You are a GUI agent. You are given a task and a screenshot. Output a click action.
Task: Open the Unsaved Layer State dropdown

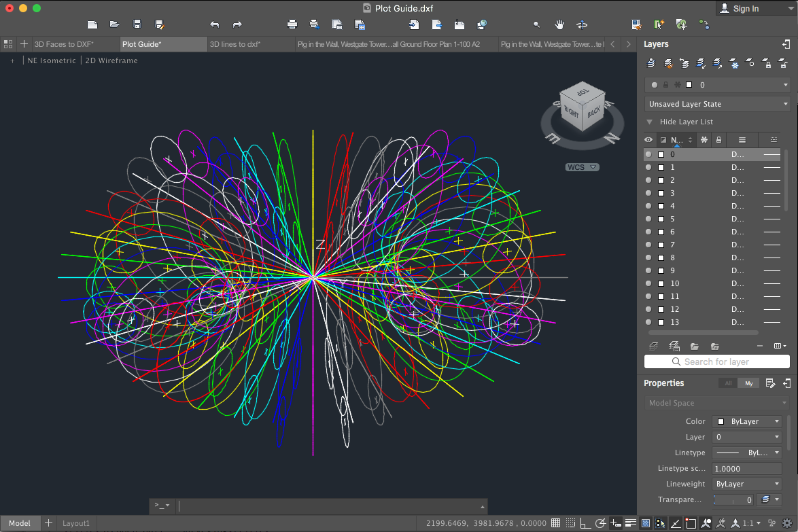(x=717, y=104)
